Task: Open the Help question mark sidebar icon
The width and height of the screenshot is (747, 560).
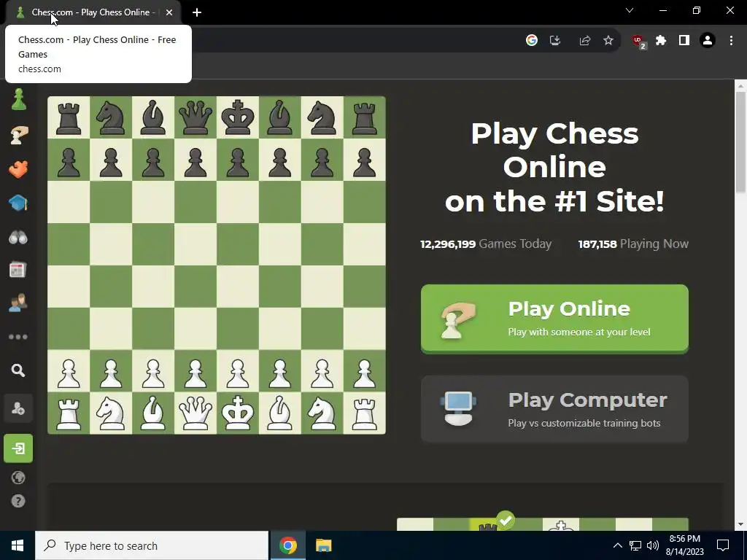Action: tap(18, 501)
